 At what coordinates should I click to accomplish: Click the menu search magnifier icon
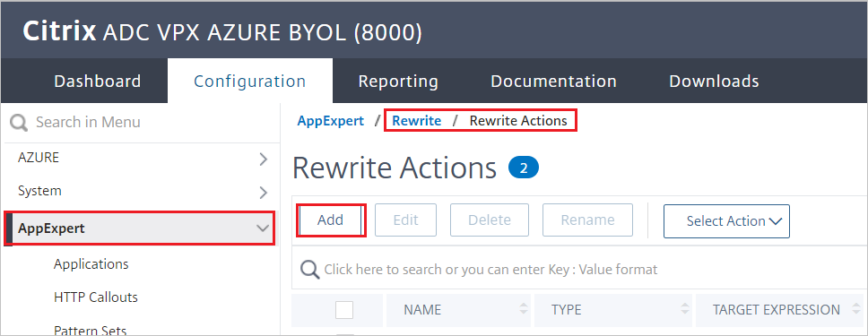[19, 123]
